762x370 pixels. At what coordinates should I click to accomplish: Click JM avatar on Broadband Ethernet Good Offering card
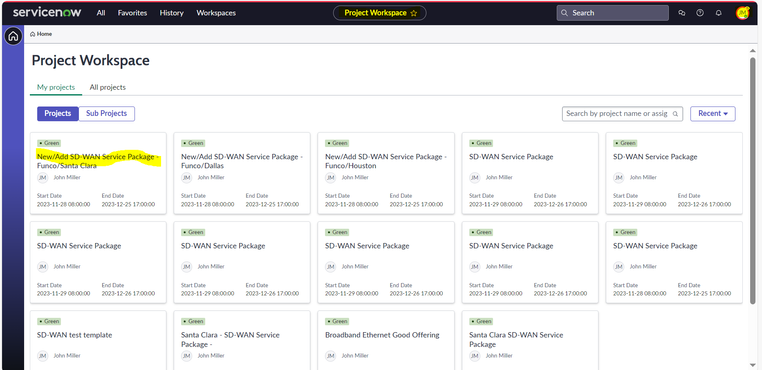330,356
